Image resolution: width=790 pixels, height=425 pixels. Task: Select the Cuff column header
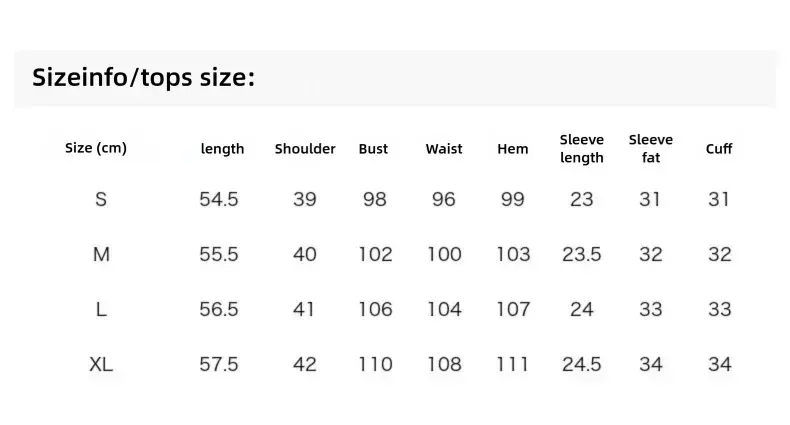click(x=719, y=149)
